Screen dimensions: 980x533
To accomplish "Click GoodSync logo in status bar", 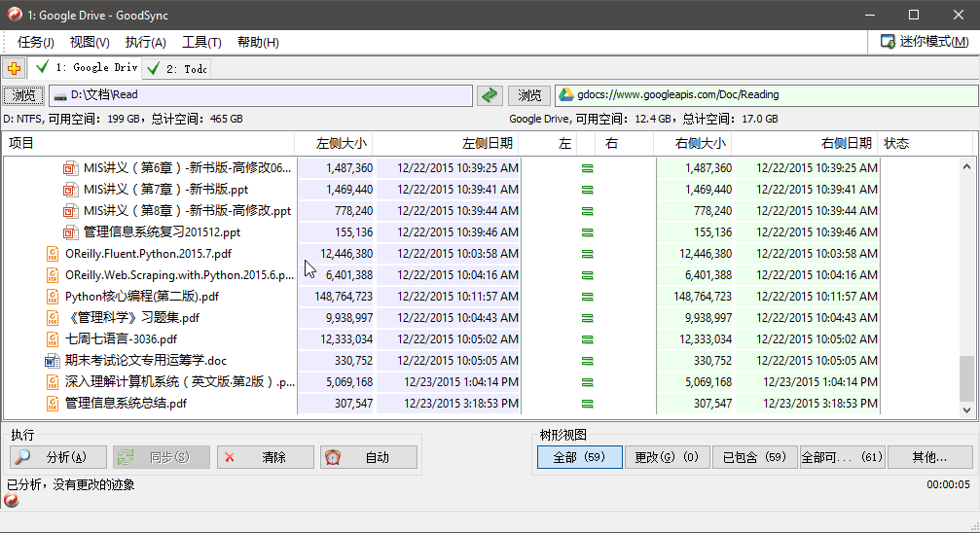I will (x=12, y=500).
